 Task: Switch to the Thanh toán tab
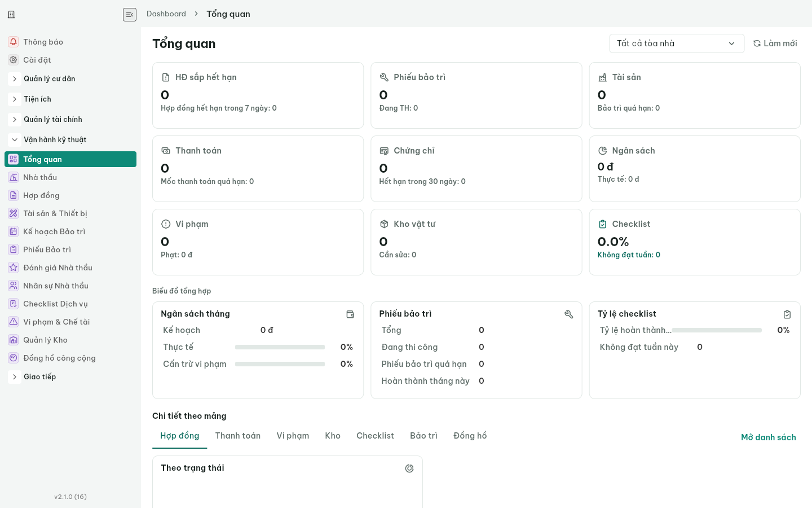(238, 436)
